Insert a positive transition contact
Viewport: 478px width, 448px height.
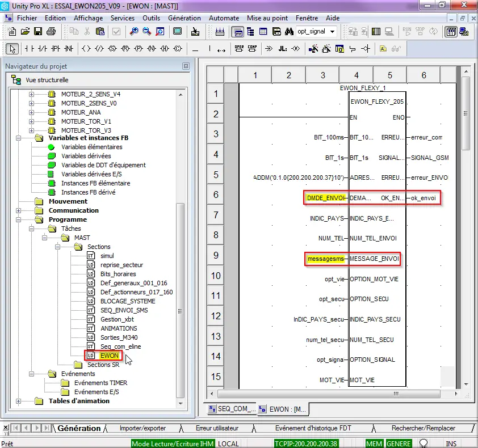pyautogui.click(x=56, y=49)
